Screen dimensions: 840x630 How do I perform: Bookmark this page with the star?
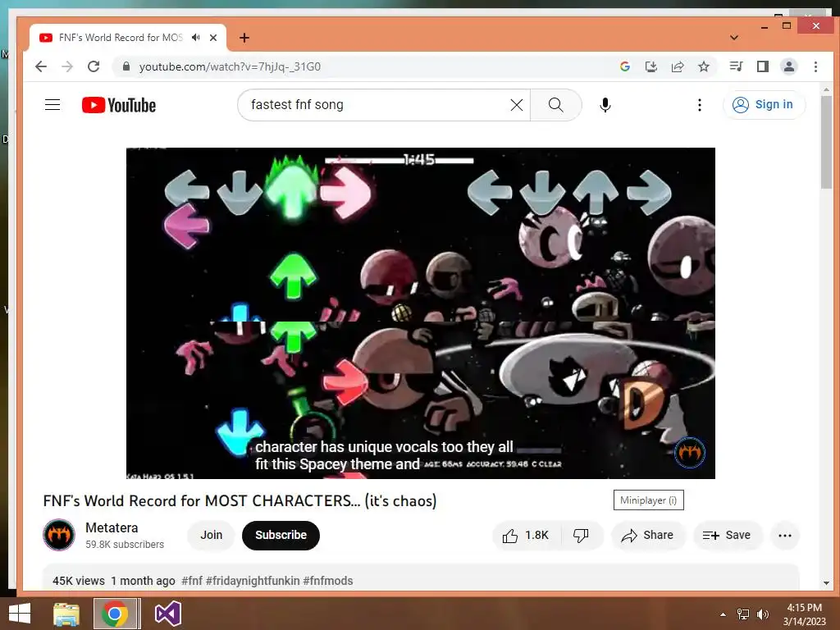pos(703,66)
